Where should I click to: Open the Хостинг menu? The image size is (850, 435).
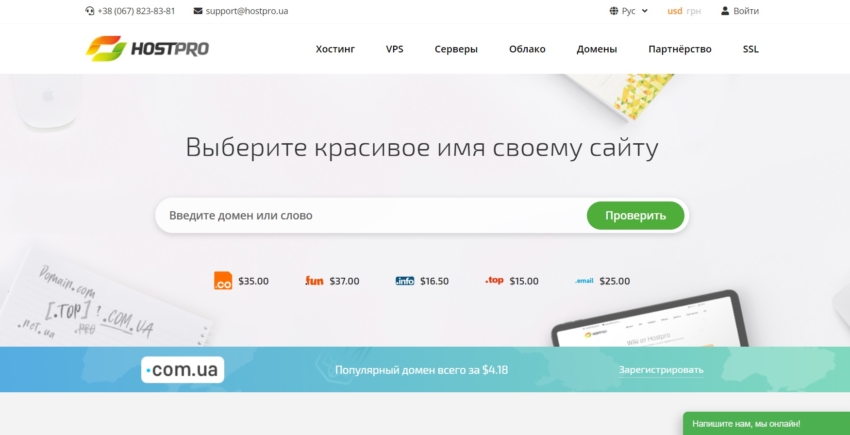[335, 49]
